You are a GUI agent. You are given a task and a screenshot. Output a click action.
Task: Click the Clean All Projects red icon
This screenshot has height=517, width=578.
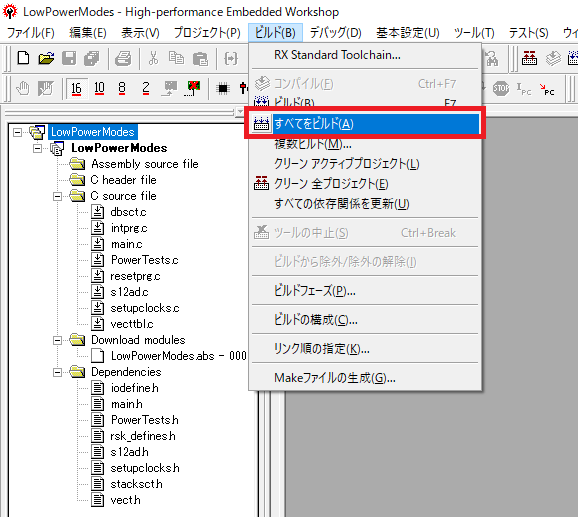tap(261, 183)
